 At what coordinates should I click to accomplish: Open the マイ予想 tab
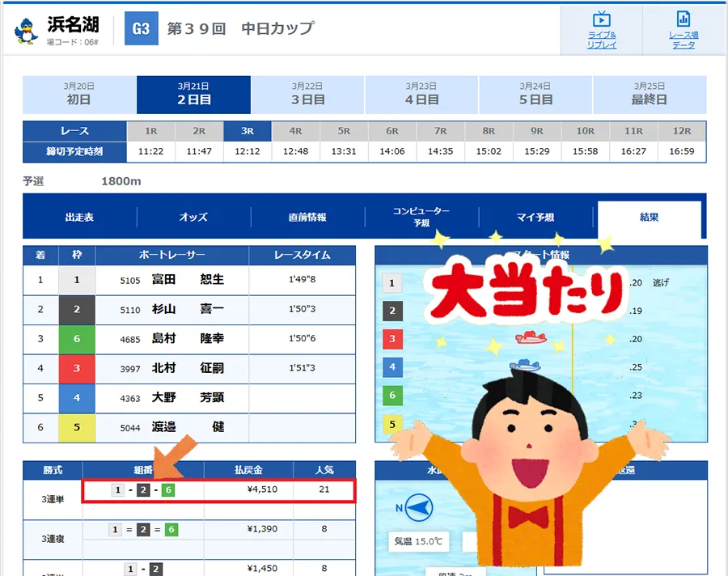535,217
